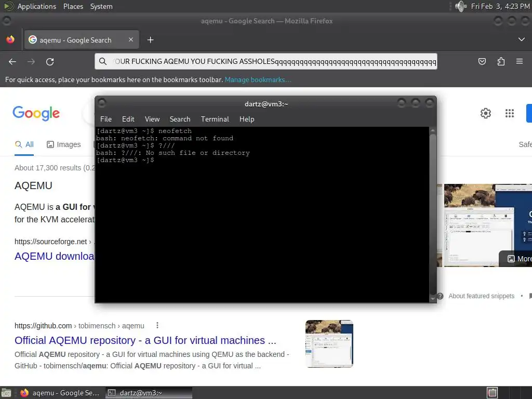Open the terminal Edit menu
Viewport: 532px width, 399px height.
(x=128, y=119)
